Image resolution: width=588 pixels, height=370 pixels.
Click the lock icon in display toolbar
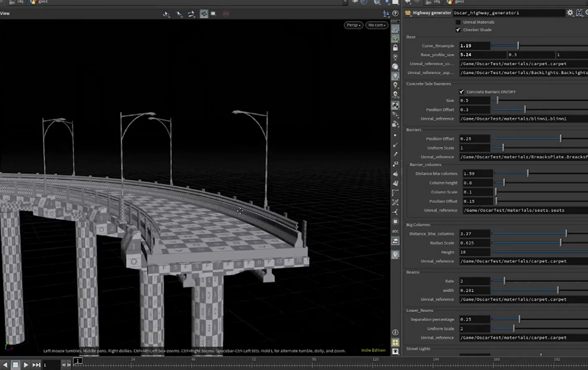point(396,47)
